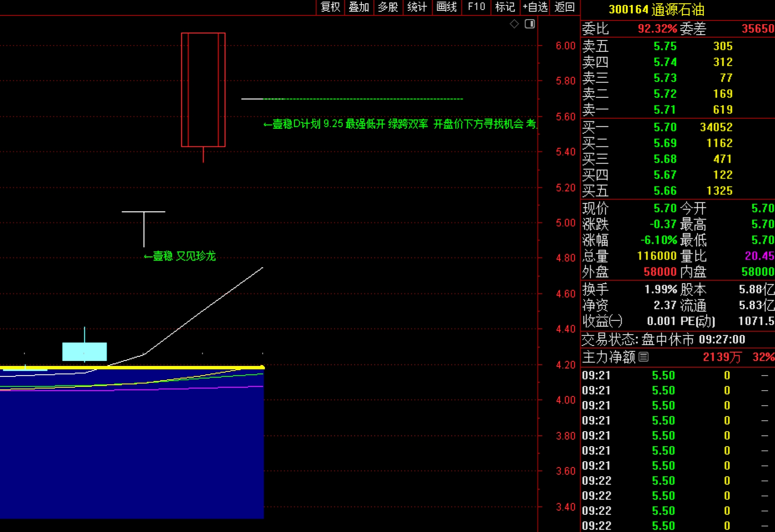Select 卖一 price 5.71
Image resolution: width=775 pixels, height=532 pixels.
(x=665, y=110)
